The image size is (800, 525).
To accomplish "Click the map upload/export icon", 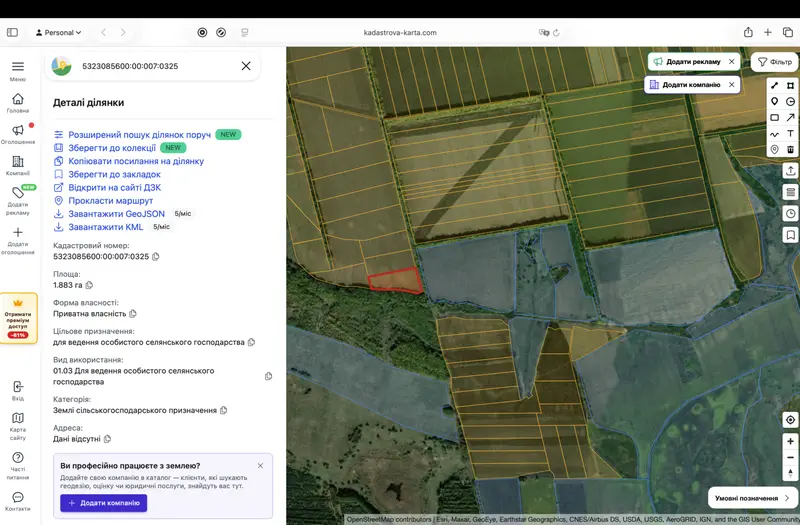I will [x=790, y=171].
